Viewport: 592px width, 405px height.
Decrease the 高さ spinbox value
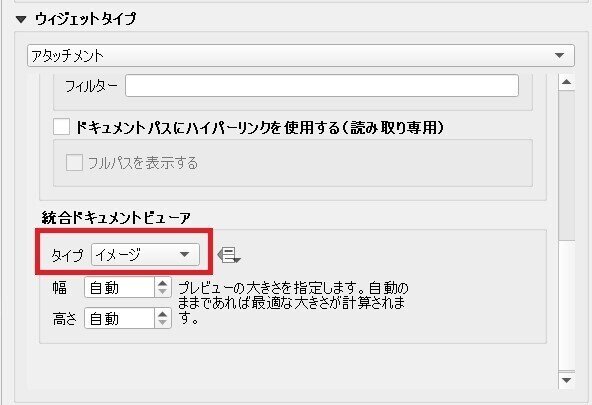point(163,323)
